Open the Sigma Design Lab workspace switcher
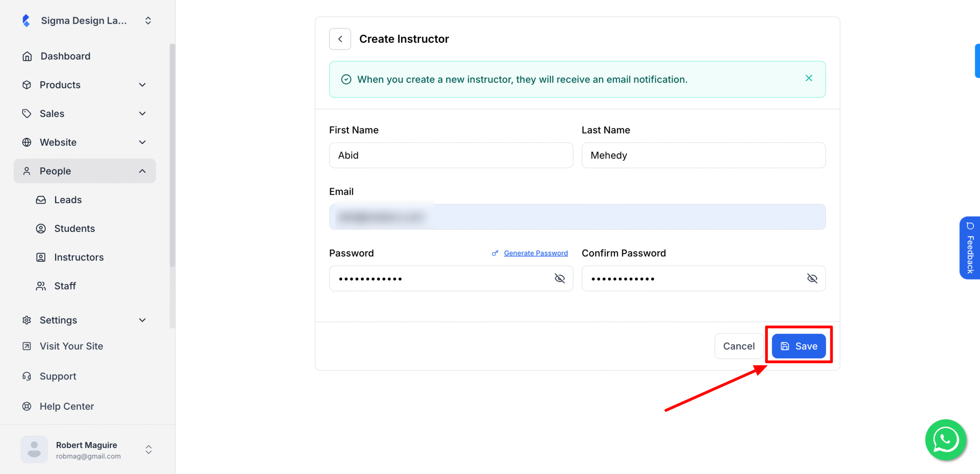 click(x=148, y=21)
